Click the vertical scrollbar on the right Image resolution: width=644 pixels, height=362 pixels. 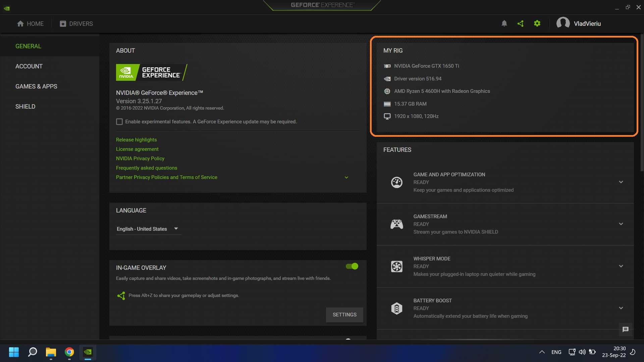pos(642,102)
